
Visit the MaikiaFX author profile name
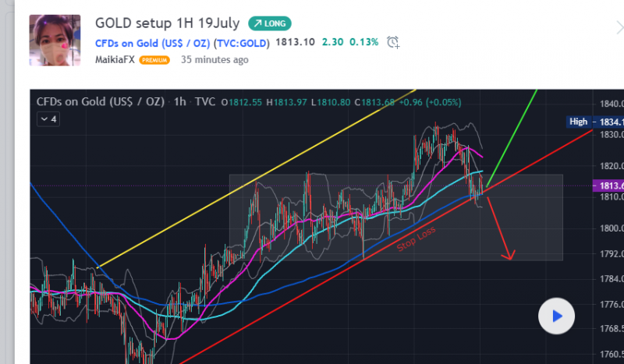115,60
